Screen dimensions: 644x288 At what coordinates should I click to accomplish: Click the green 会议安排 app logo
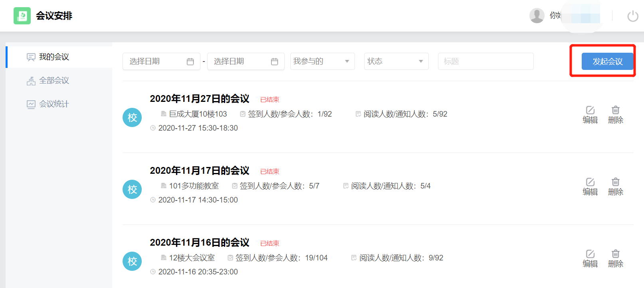pos(22,16)
